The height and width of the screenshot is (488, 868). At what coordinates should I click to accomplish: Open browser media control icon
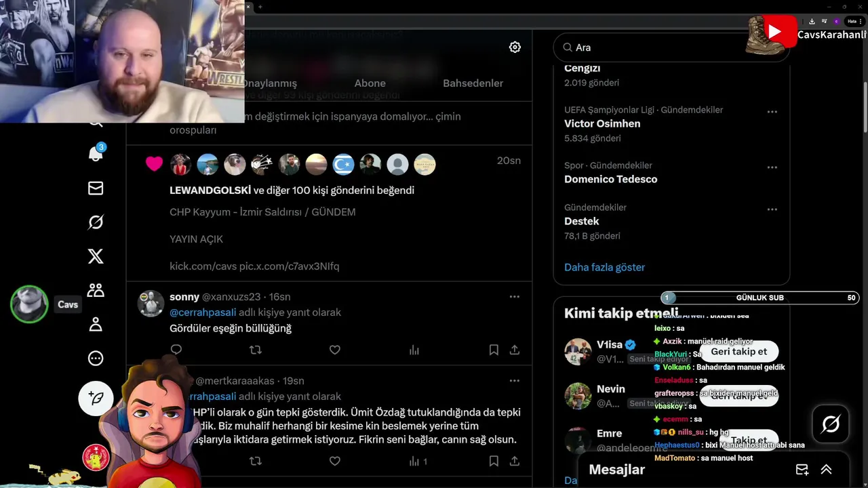(x=824, y=21)
